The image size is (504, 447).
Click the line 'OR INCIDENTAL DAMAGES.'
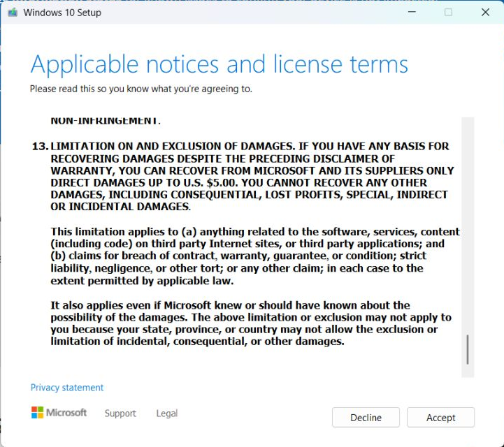tap(120, 207)
